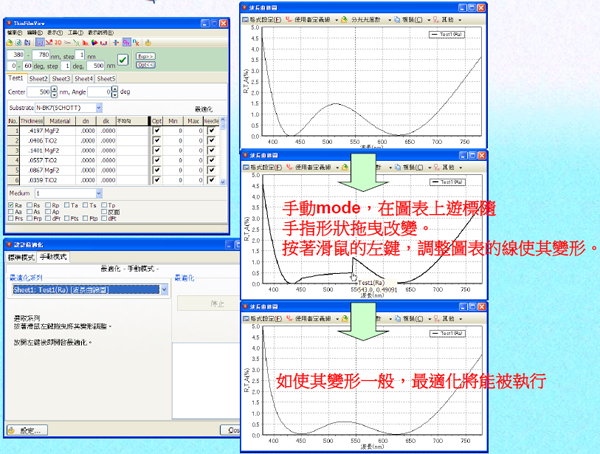Screen dimensions: 600x454
Task: Open the 3D graph toolbar icon
Action: tap(58, 43)
